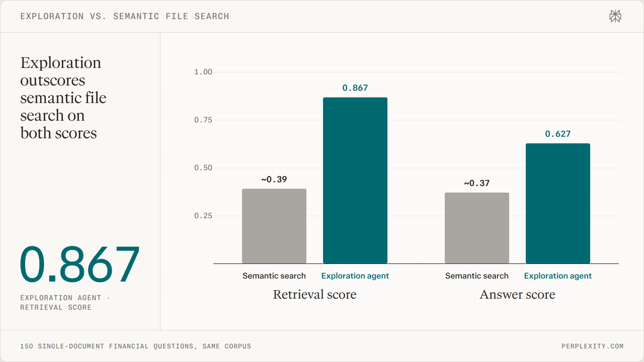This screenshot has width=644, height=362.
Task: Select the teal Exploration agent answer bar
Action: [558, 203]
